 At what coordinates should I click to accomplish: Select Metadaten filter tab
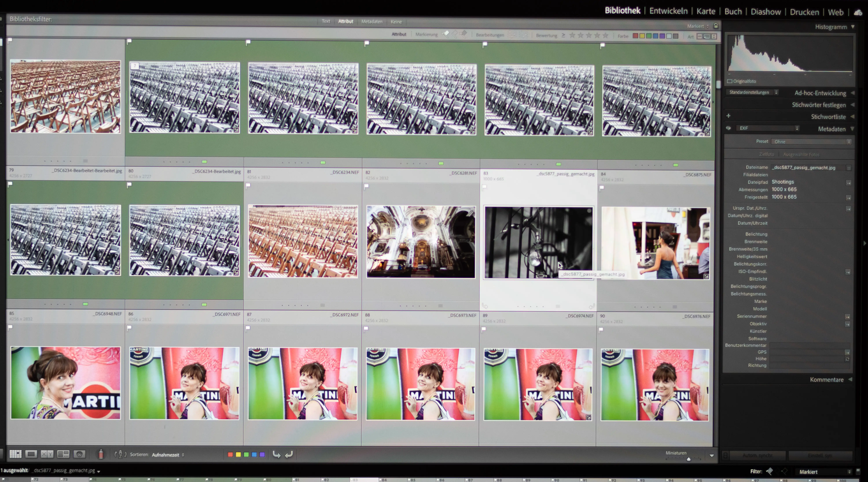[372, 22]
